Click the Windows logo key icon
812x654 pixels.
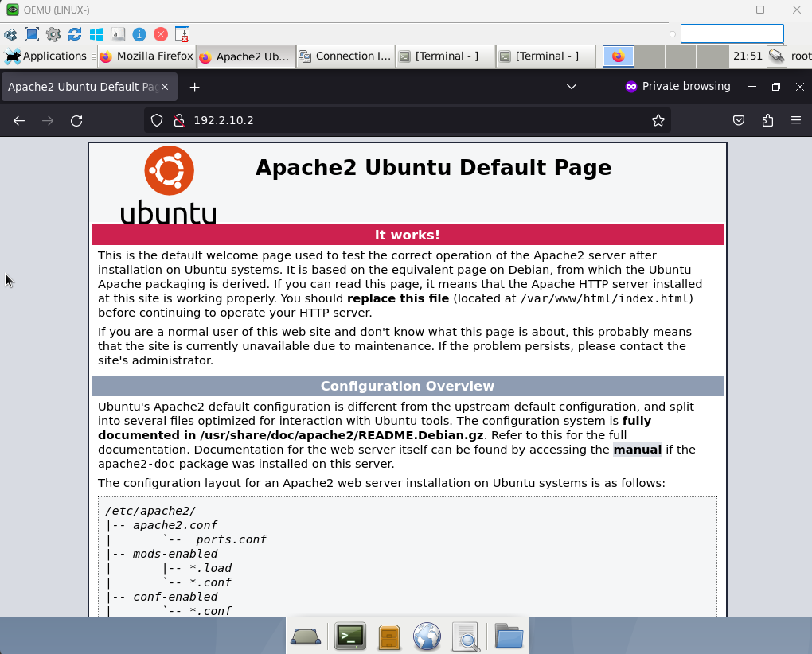click(96, 35)
